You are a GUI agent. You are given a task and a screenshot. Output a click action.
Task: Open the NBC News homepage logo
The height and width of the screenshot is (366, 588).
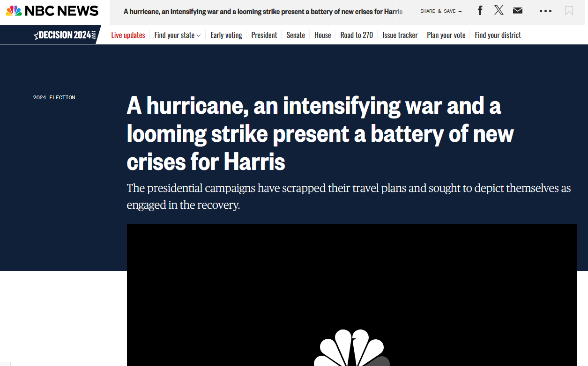tap(52, 11)
